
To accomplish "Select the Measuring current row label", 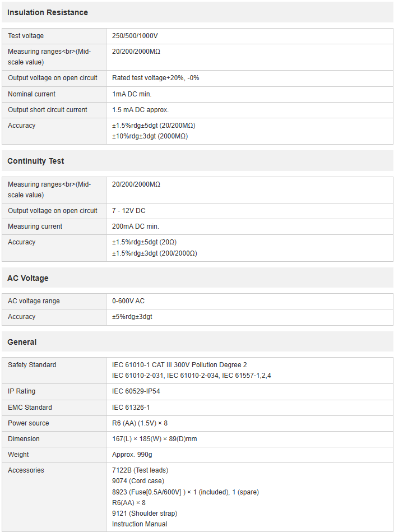I will (35, 226).
